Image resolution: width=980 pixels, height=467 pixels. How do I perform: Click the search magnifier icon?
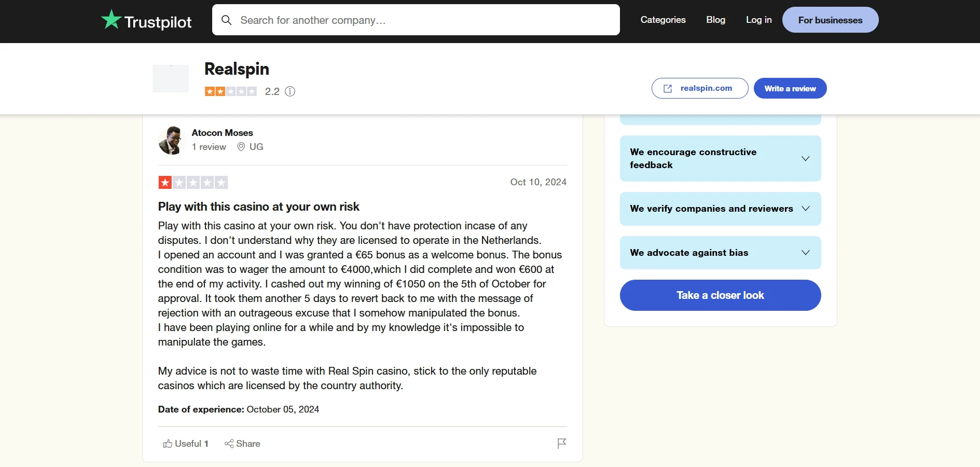pyautogui.click(x=226, y=20)
